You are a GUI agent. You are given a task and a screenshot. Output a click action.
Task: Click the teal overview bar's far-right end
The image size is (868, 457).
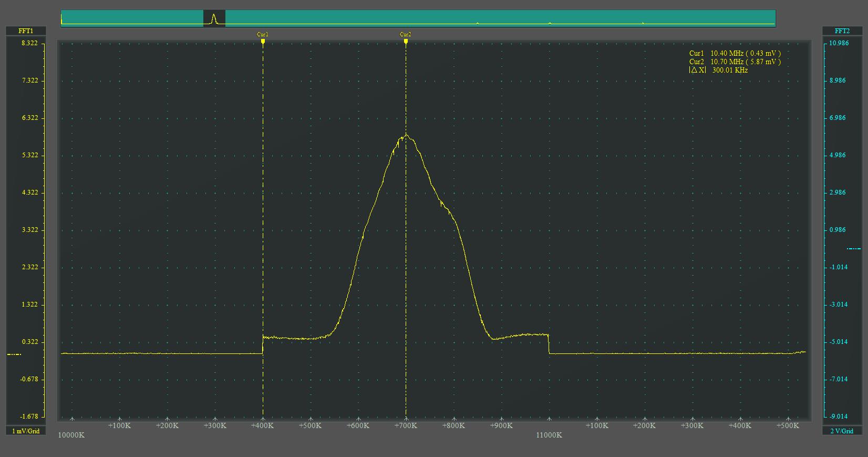[772, 18]
